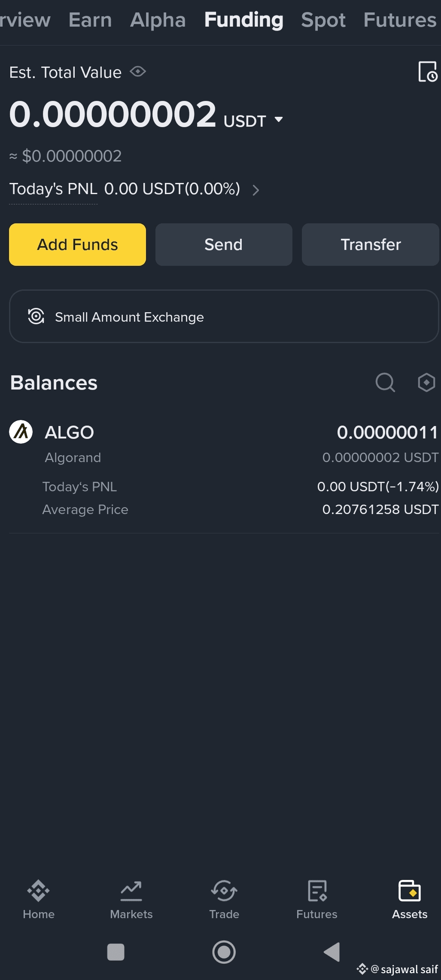
Task: Switch to the Alpha tab
Action: pos(158,20)
